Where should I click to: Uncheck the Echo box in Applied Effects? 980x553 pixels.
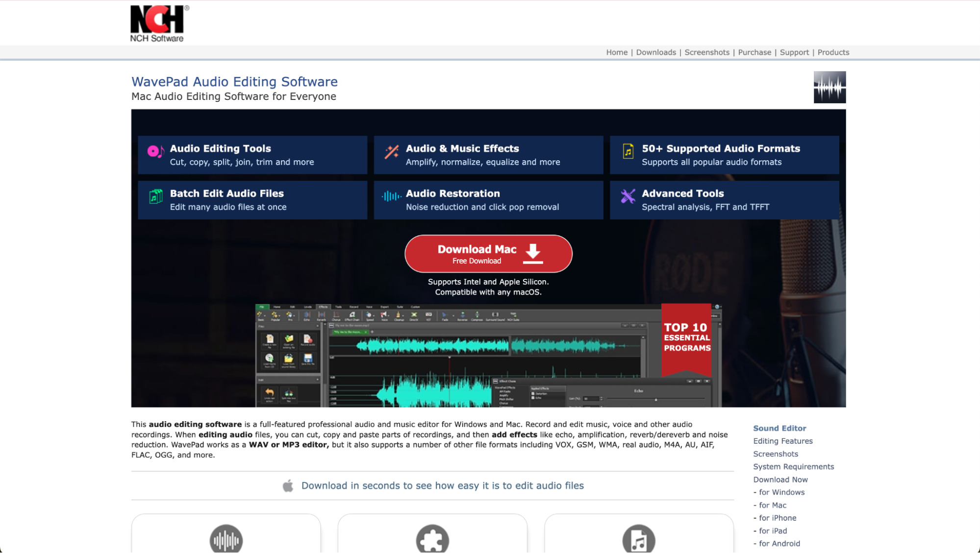(x=533, y=398)
